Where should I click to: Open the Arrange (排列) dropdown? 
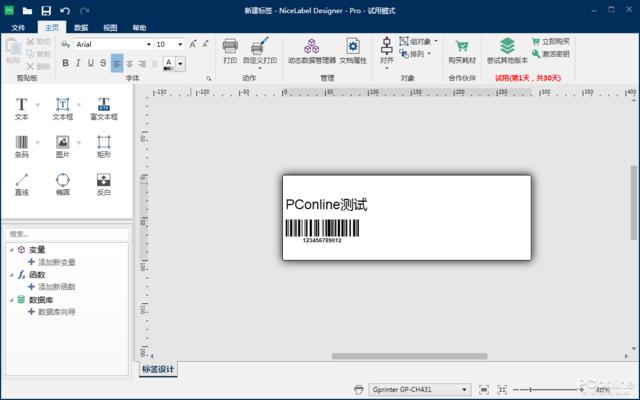tap(415, 53)
